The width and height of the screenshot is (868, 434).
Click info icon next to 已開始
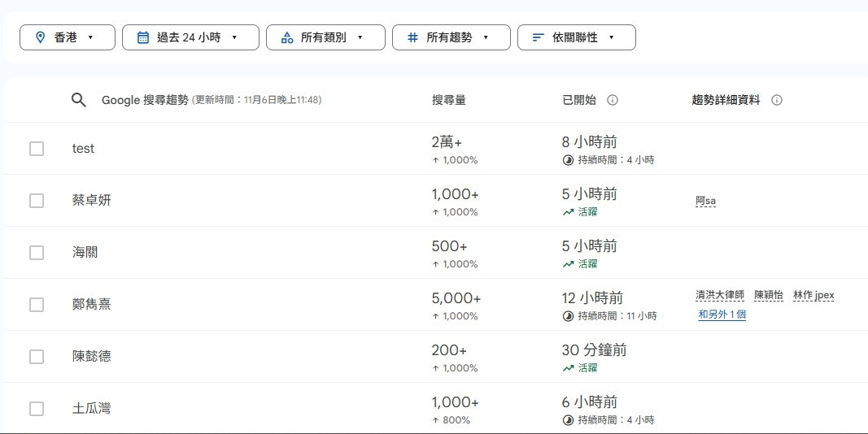[x=613, y=100]
